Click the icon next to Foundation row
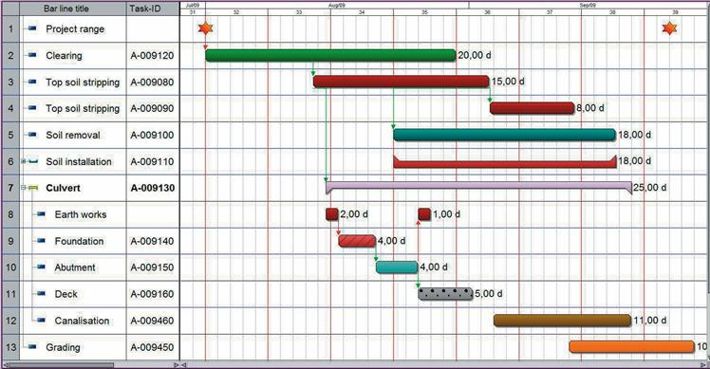Viewport: 710px width, 369px height. [x=41, y=240]
